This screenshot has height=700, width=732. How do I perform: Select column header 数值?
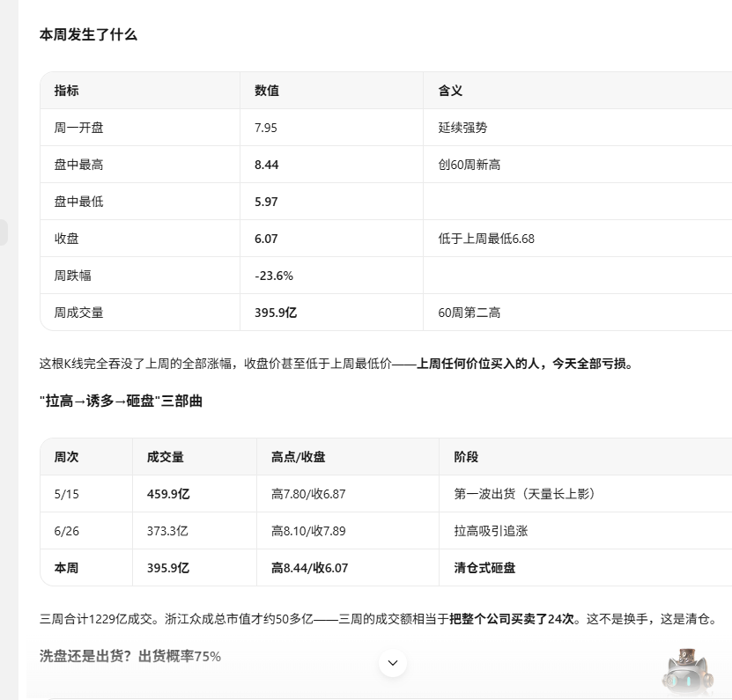267,91
